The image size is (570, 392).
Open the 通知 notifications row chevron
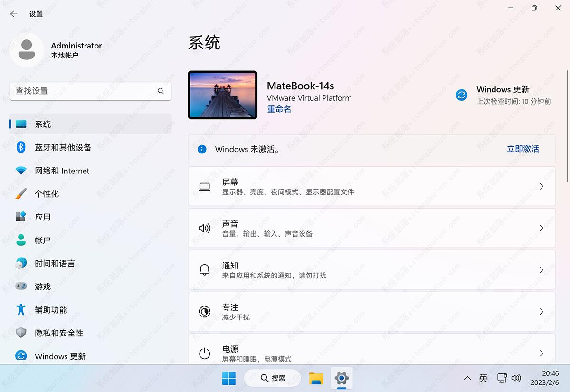coord(541,270)
